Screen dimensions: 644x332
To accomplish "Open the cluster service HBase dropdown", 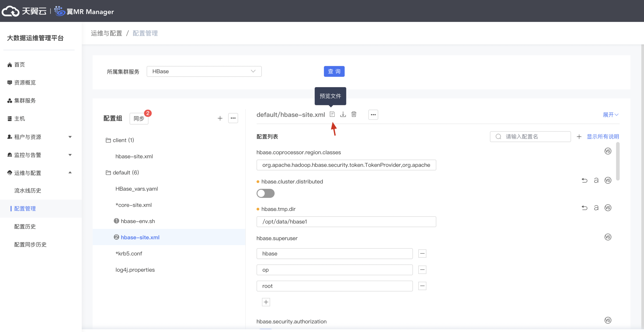I will pos(204,71).
